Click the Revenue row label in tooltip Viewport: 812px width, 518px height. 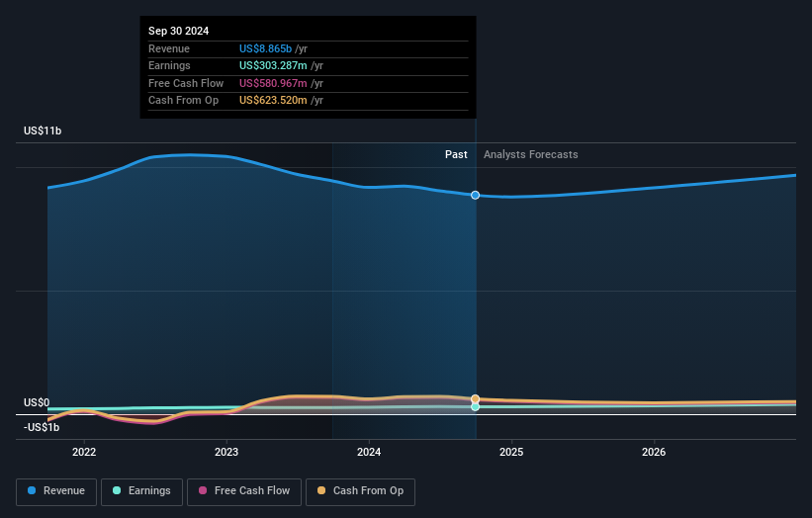point(169,48)
